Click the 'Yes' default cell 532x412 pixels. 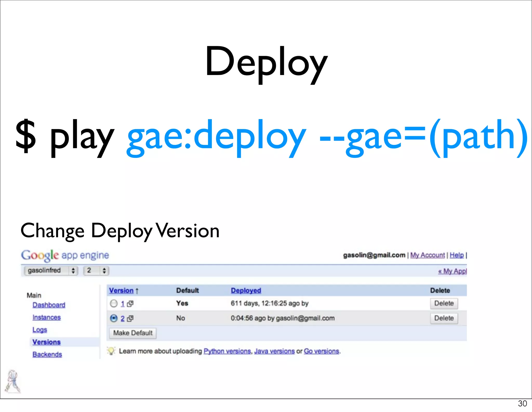182,303
